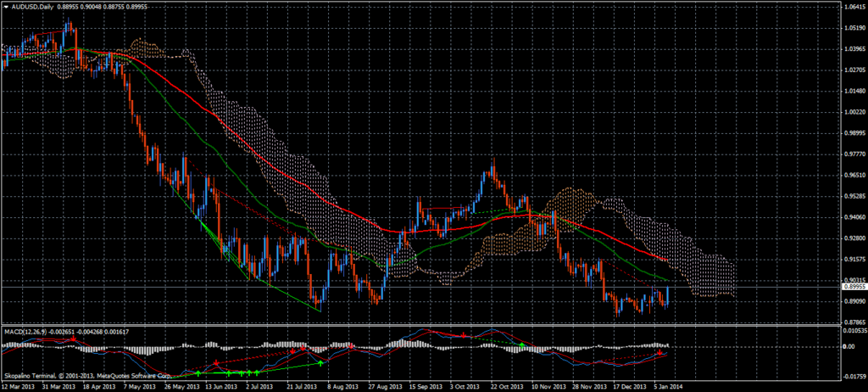Click the rightmost red arrow near 5 Jan 2014
This screenshot has width=868, height=392.
tap(659, 351)
